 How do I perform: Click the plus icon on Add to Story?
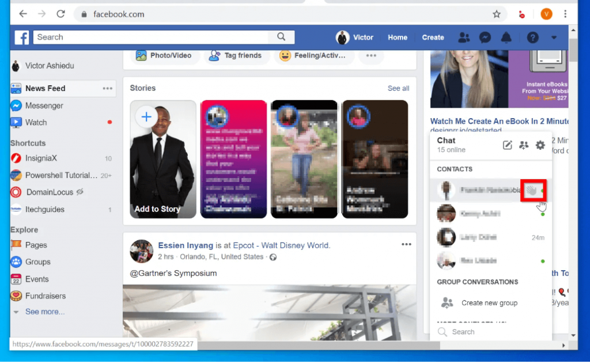[x=146, y=117]
